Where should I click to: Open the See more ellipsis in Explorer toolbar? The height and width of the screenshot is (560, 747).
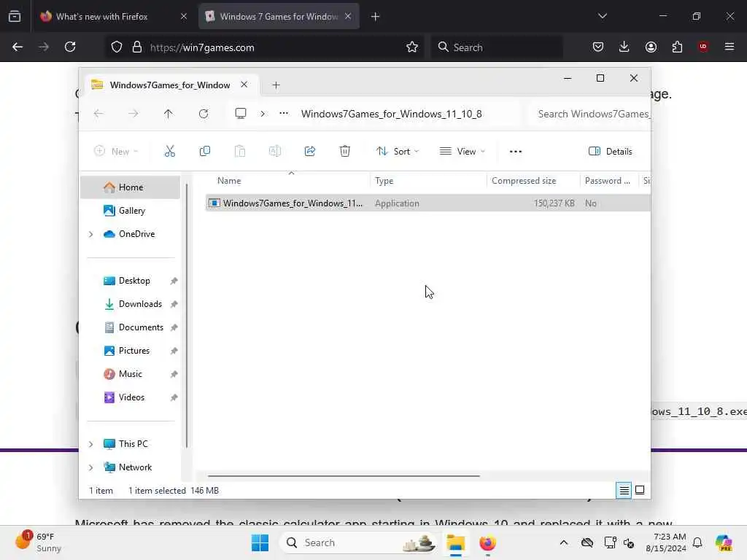pyautogui.click(x=516, y=152)
